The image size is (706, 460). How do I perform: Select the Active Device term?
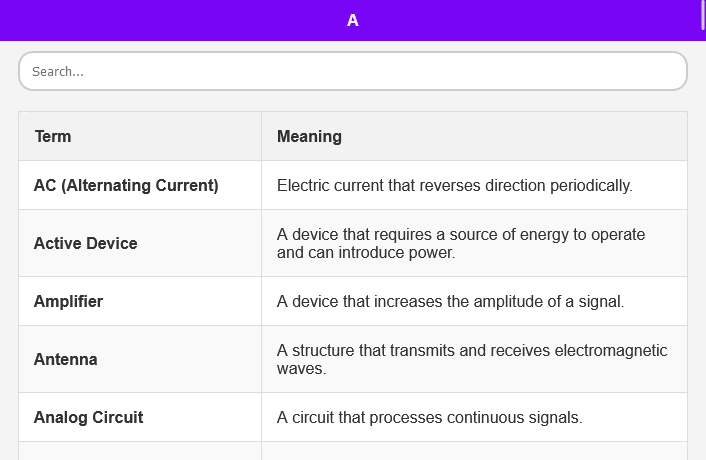[x=86, y=243]
